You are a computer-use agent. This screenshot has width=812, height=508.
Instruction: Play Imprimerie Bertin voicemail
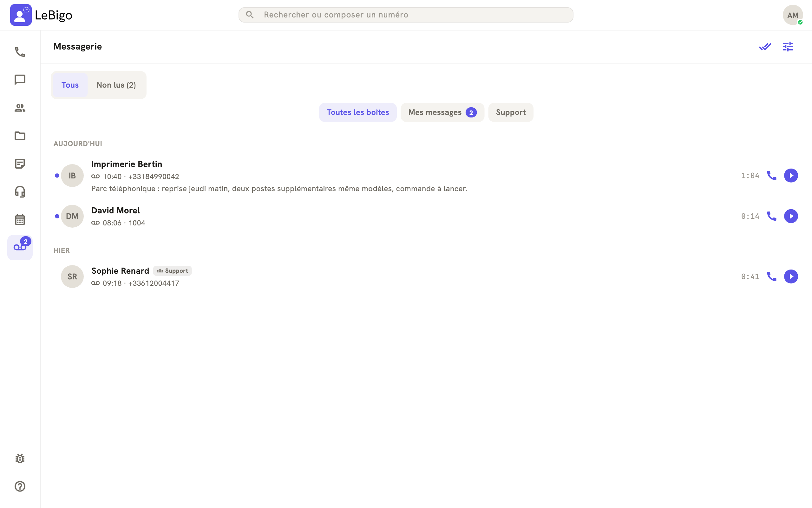tap(791, 176)
